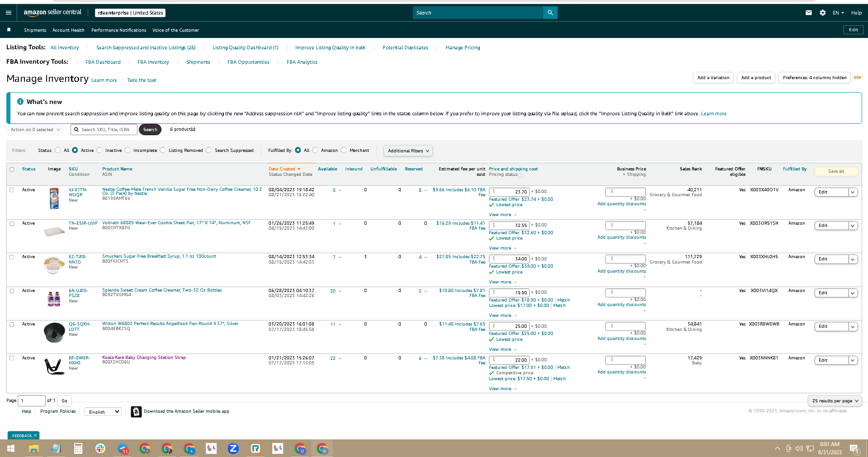This screenshot has width=868, height=457.
Task: Sort by the Date Created column header
Action: click(285, 169)
